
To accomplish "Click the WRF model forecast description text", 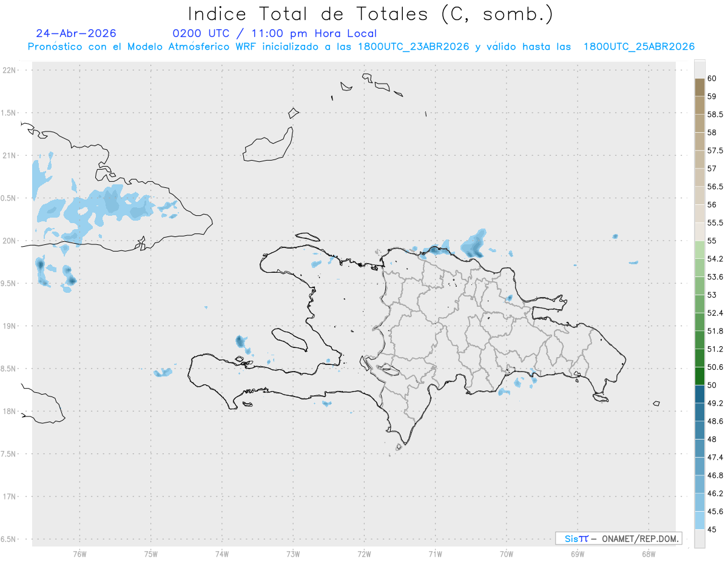I will [361, 47].
